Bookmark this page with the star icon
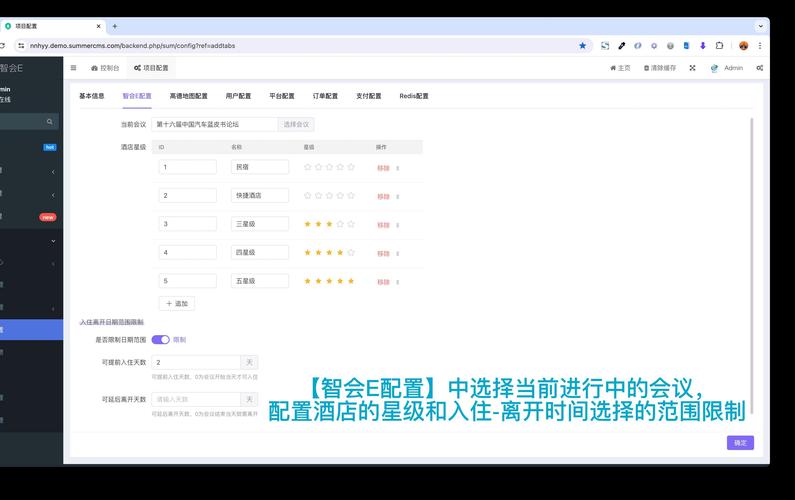The height and width of the screenshot is (500, 795). tap(582, 45)
